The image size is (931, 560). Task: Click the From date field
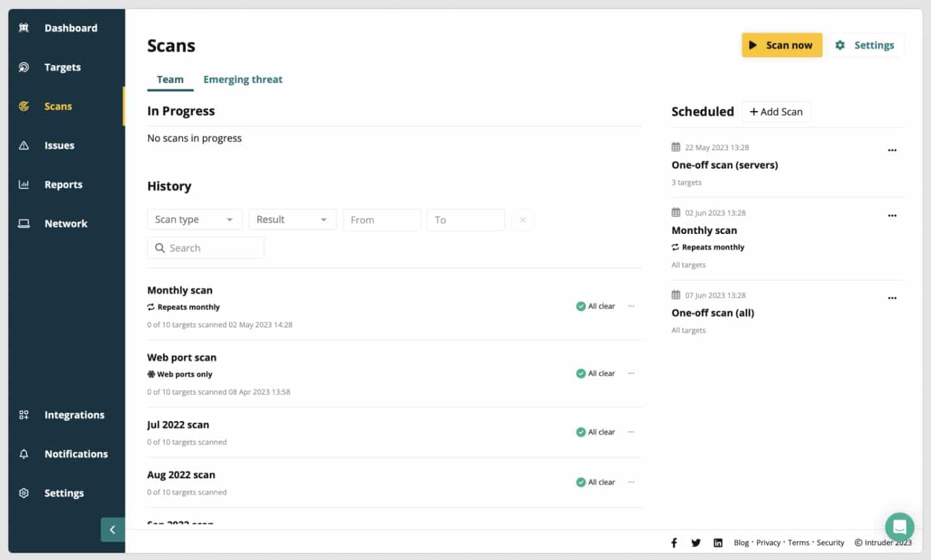coord(382,220)
